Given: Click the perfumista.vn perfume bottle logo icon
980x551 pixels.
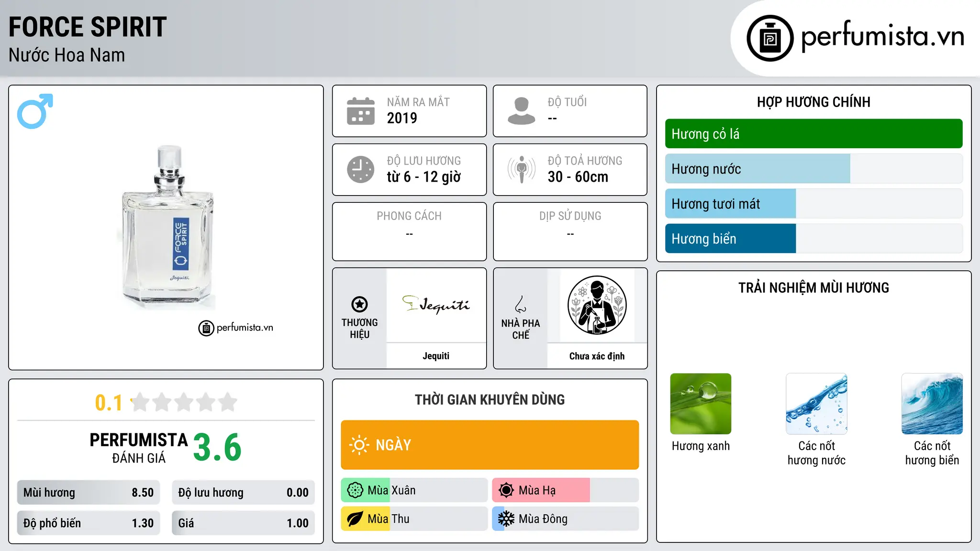Looking at the screenshot, I should click(770, 38).
